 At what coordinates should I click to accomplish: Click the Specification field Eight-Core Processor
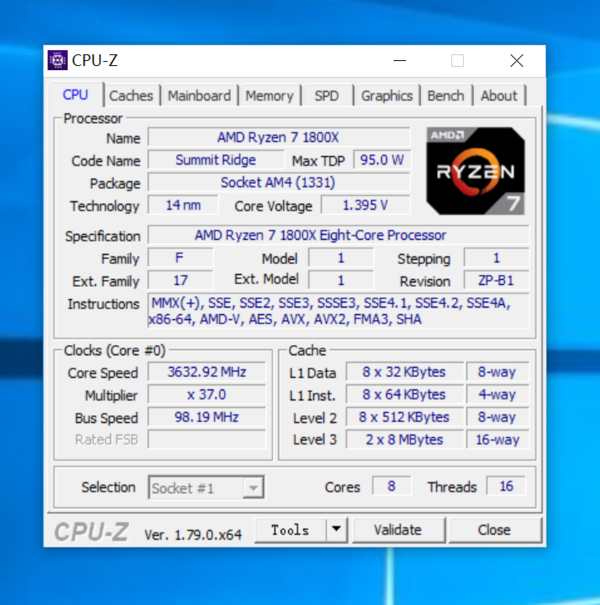click(338, 235)
